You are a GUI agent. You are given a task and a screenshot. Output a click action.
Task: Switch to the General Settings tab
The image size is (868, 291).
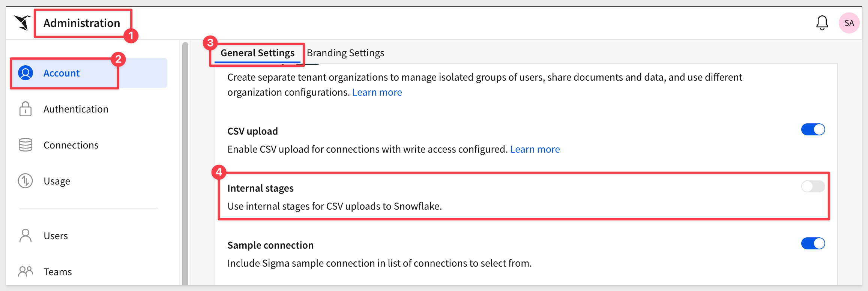(257, 53)
